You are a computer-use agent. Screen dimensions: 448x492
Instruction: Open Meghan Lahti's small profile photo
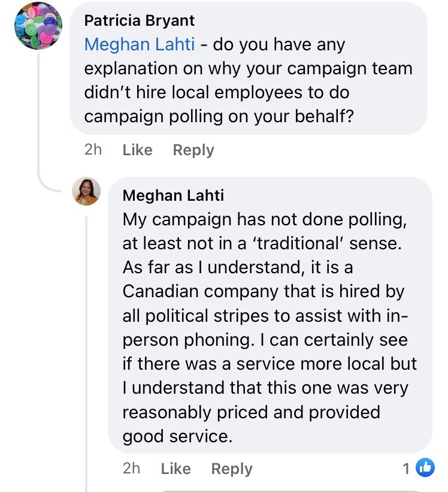[86, 192]
